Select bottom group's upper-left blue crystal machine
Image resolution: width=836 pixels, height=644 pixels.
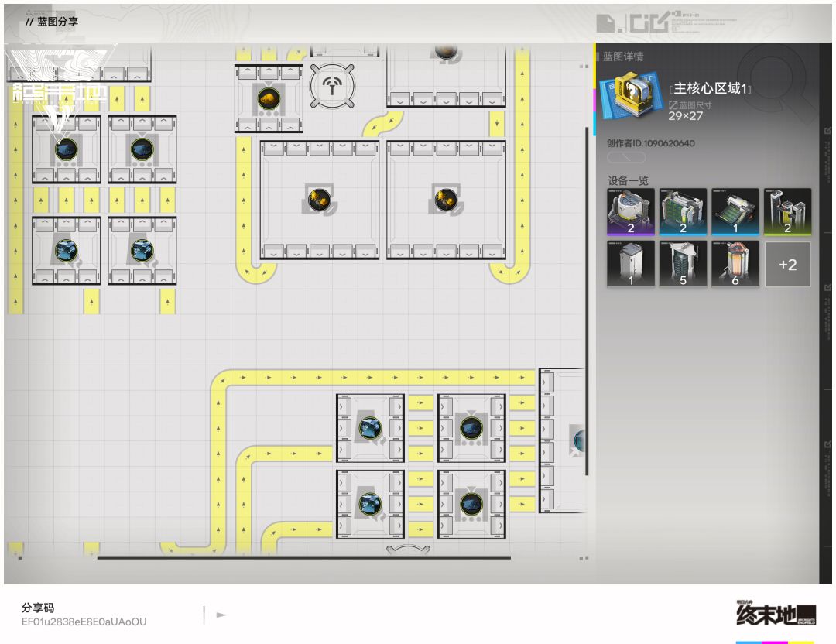(x=370, y=428)
